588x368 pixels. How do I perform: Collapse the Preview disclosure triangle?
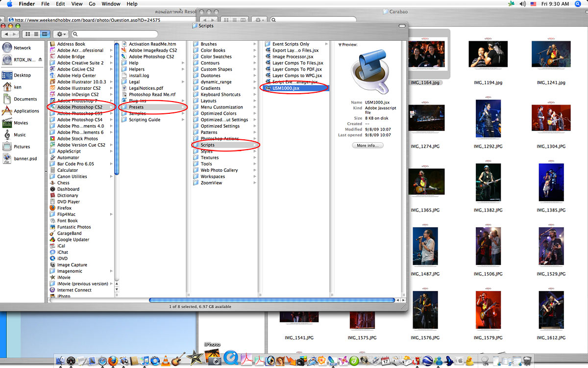(x=340, y=45)
